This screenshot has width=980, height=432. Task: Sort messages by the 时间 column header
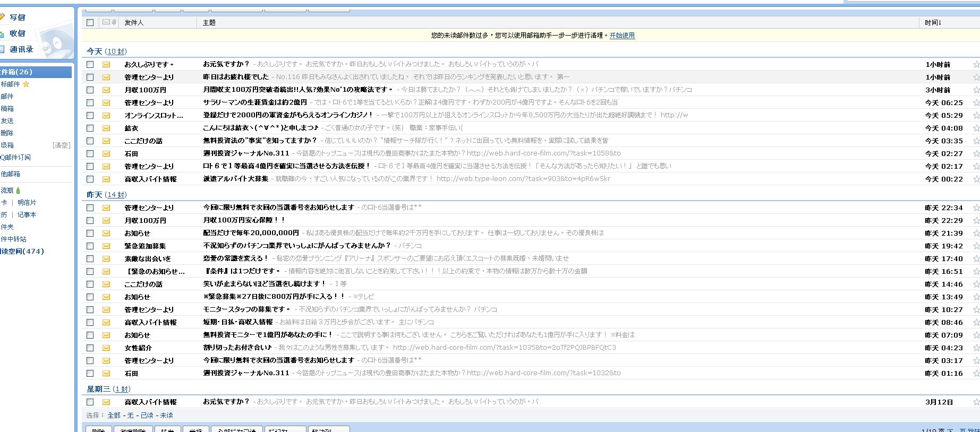click(933, 22)
